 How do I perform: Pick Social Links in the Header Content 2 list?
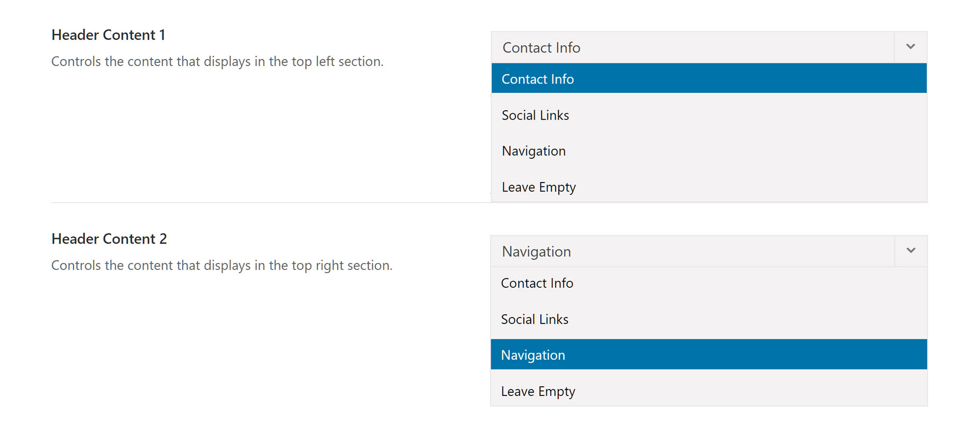(x=709, y=319)
